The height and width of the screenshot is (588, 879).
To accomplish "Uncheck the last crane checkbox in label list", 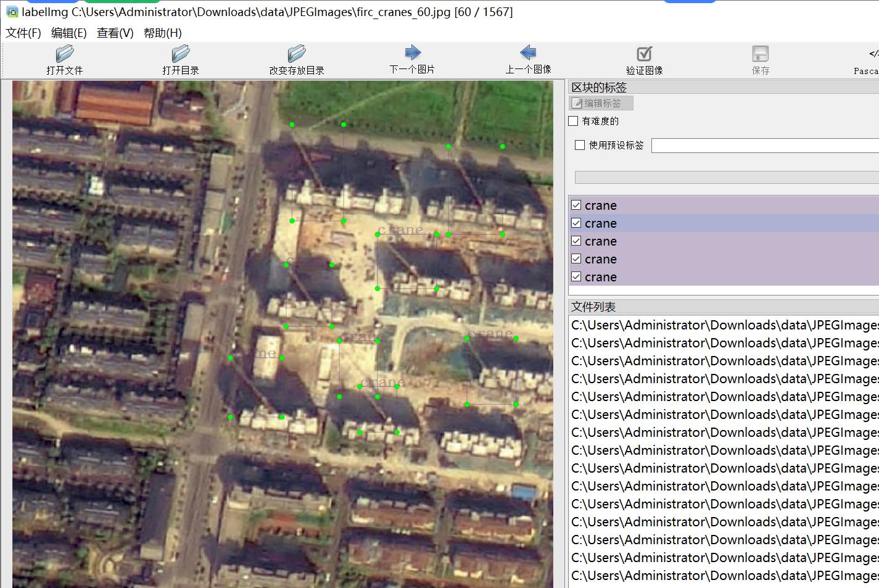I will pyautogui.click(x=576, y=276).
